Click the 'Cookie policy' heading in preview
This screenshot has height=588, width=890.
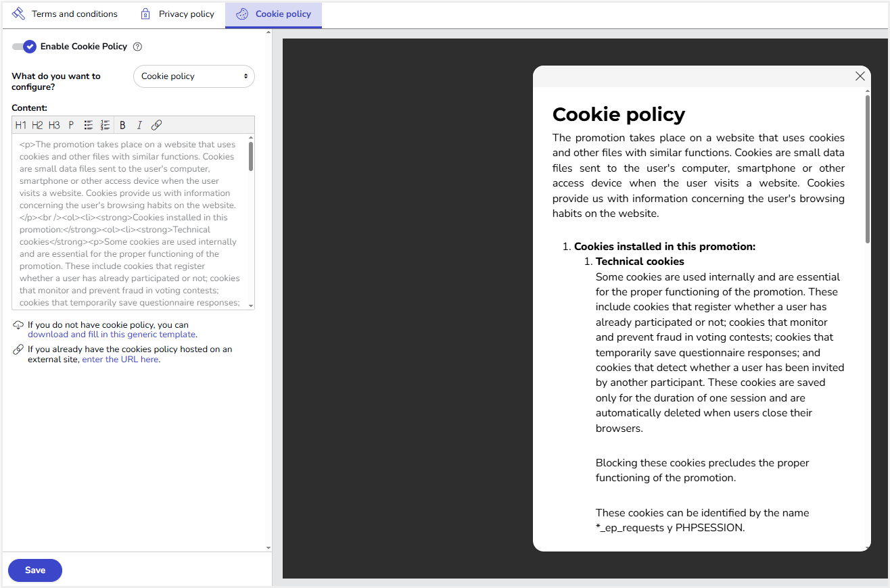point(619,114)
